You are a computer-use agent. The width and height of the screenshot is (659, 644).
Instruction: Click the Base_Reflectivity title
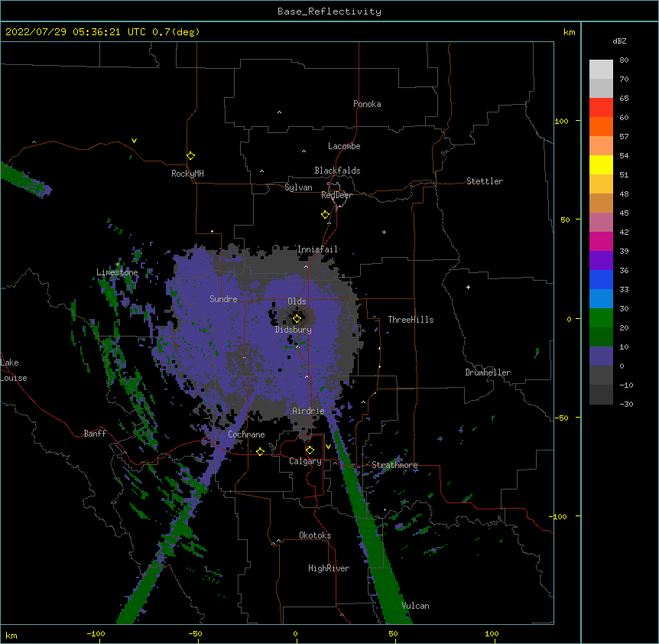[x=329, y=11]
